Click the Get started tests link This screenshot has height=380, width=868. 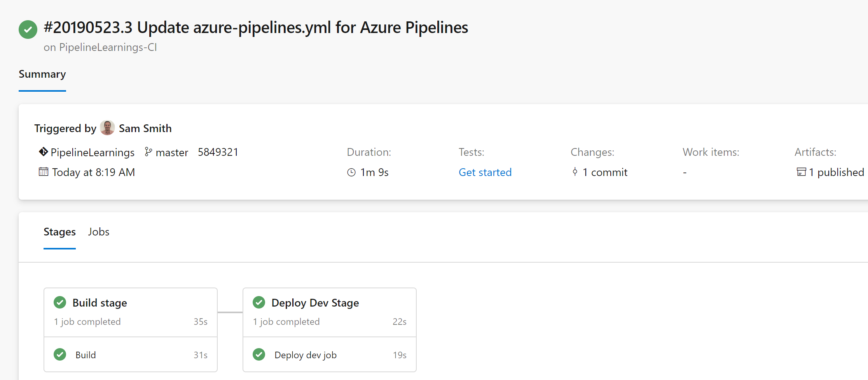(485, 173)
